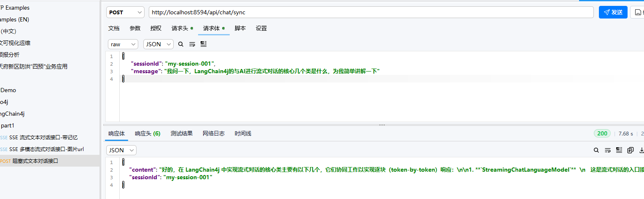Select the POST 阻塞式文本对话接口 item

click(50, 161)
